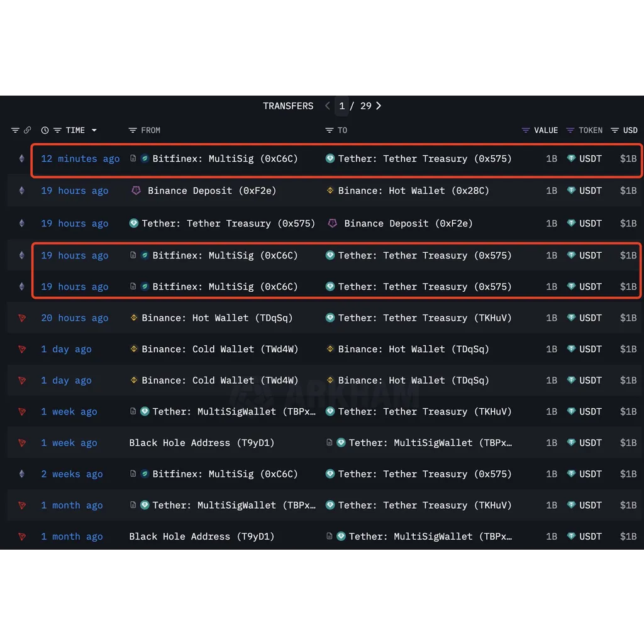
Task: Open the '12 minutes ago' transaction link
Action: tap(80, 158)
